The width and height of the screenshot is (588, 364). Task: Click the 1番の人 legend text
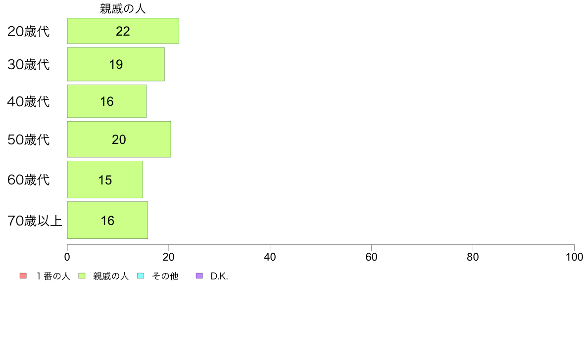[x=53, y=276]
